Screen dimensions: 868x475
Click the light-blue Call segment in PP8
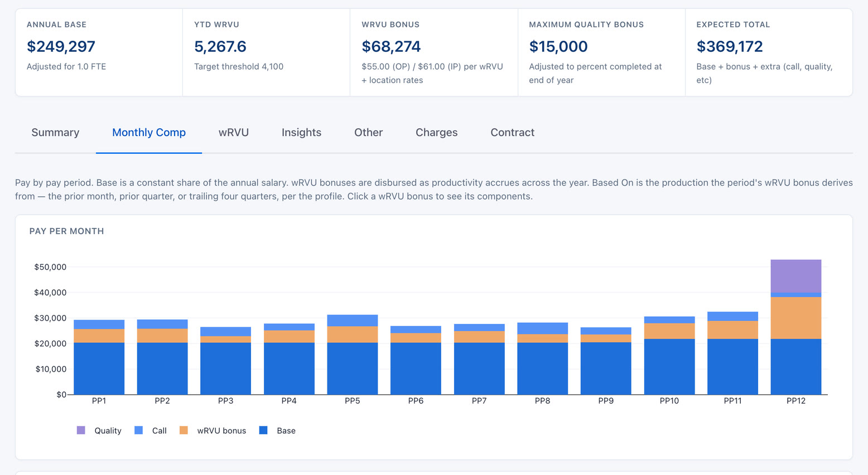point(543,328)
